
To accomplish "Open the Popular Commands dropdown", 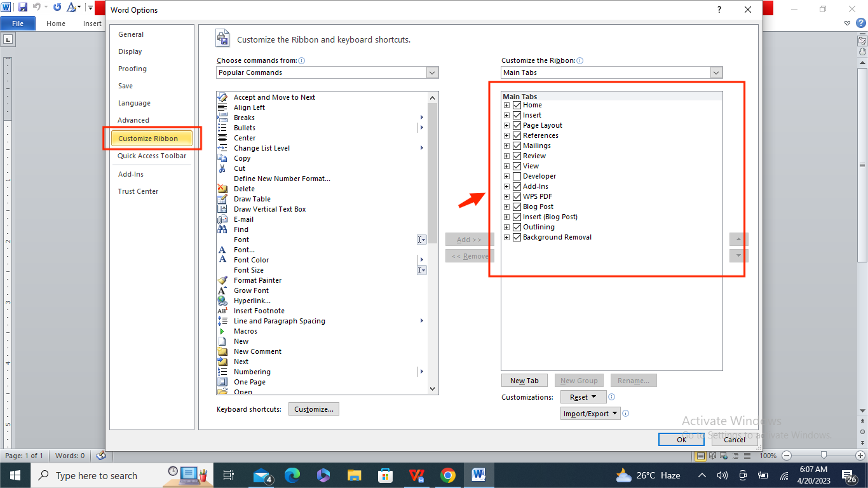I will (x=432, y=72).
